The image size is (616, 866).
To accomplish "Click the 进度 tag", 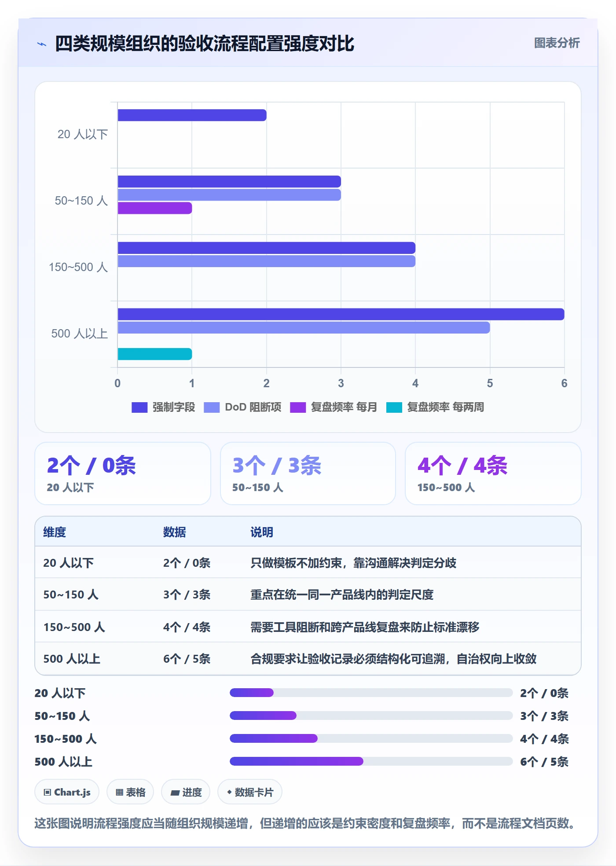I will tap(186, 792).
